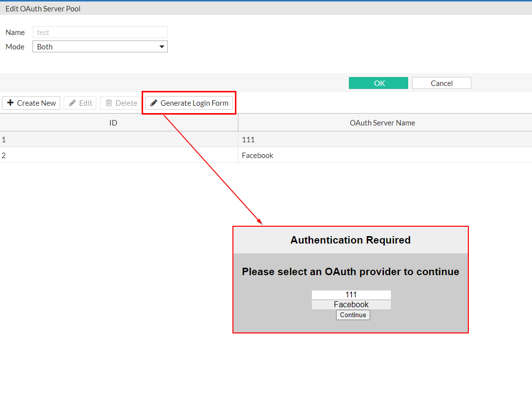Image resolution: width=532 pixels, height=411 pixels.
Task: Click server name 111 in the table
Action: pos(248,140)
